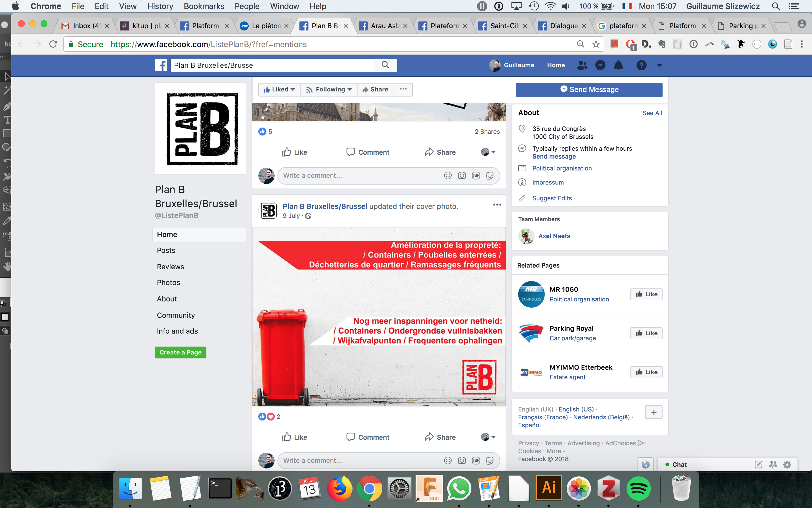
Task: Open new message icon in Chat bar
Action: pos(758,464)
